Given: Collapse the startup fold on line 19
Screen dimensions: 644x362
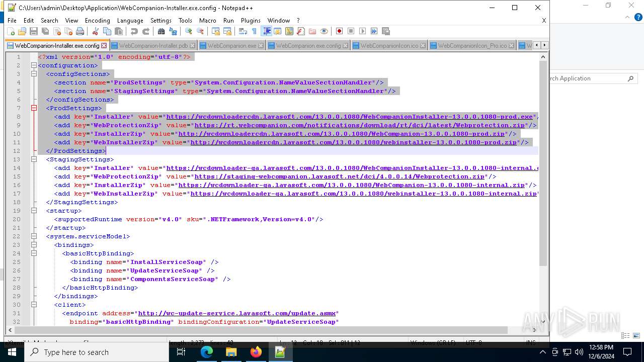Looking at the screenshot, I should 34,211.
